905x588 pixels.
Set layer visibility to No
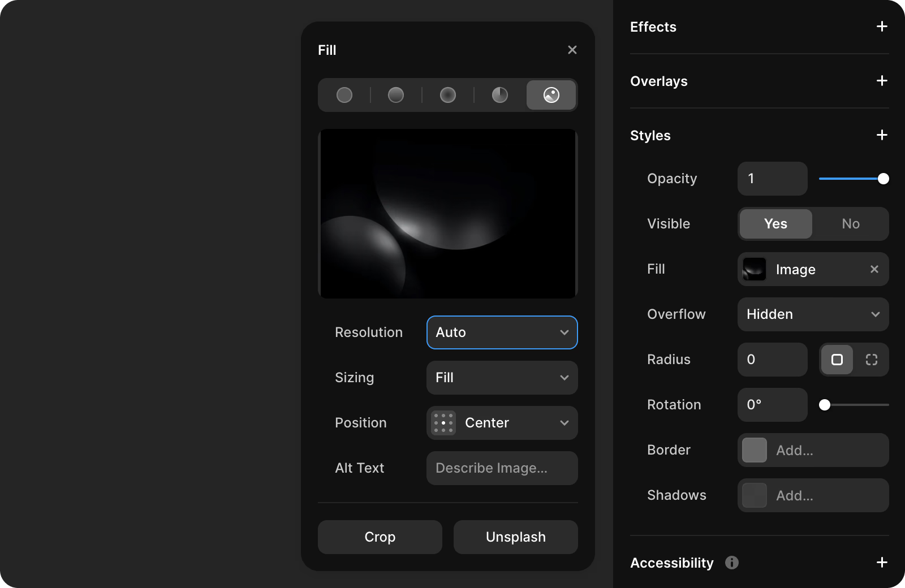(x=850, y=224)
